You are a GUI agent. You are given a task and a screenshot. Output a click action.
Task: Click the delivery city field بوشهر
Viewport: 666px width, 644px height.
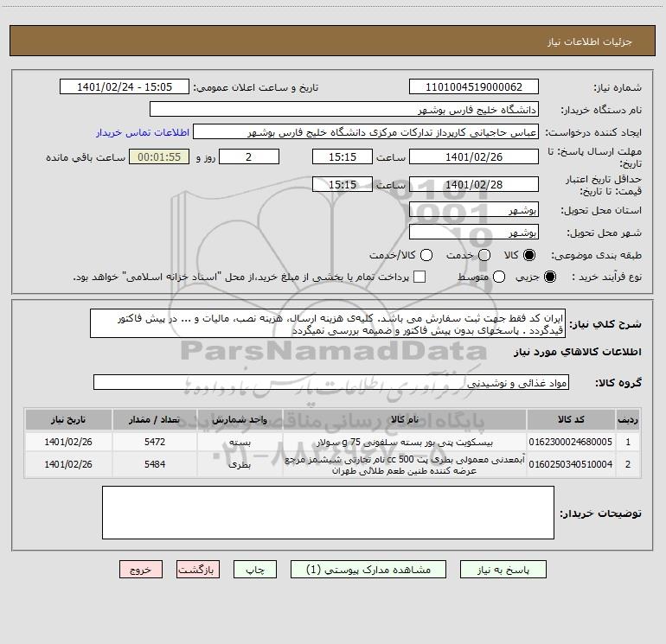click(x=474, y=233)
